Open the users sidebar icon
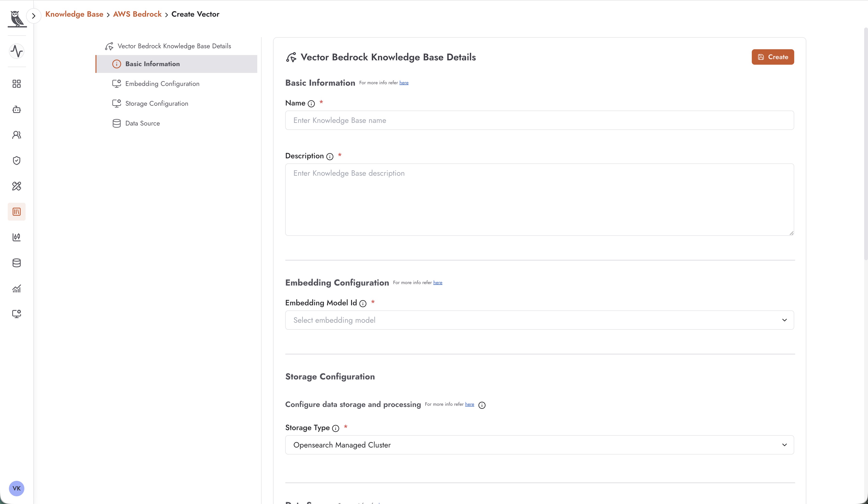Image resolution: width=868 pixels, height=504 pixels. click(x=17, y=135)
